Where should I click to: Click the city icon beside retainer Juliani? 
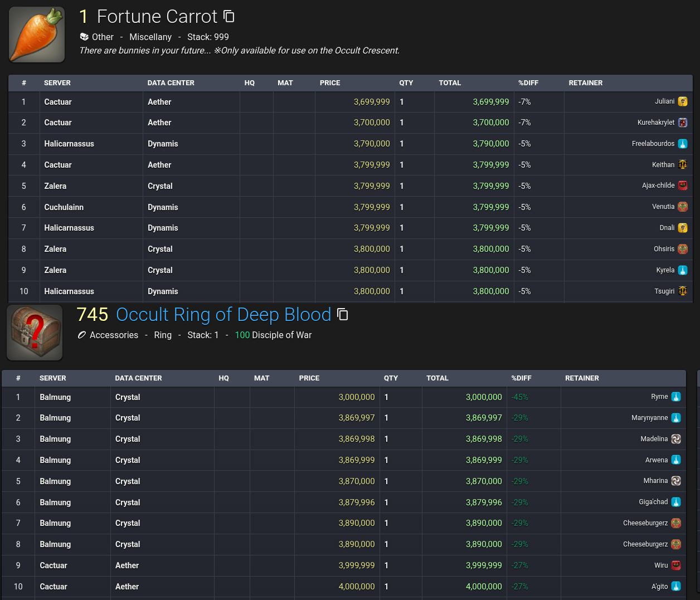click(x=683, y=101)
